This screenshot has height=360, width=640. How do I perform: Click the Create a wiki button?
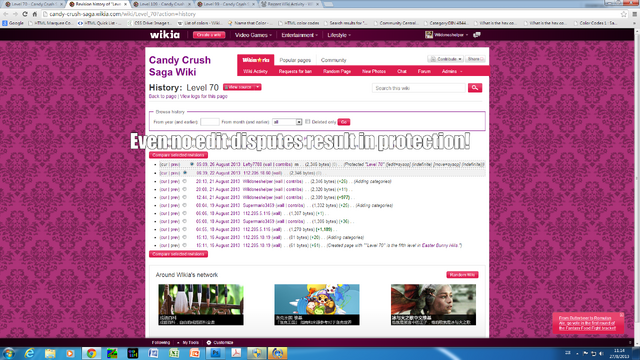tap(209, 35)
